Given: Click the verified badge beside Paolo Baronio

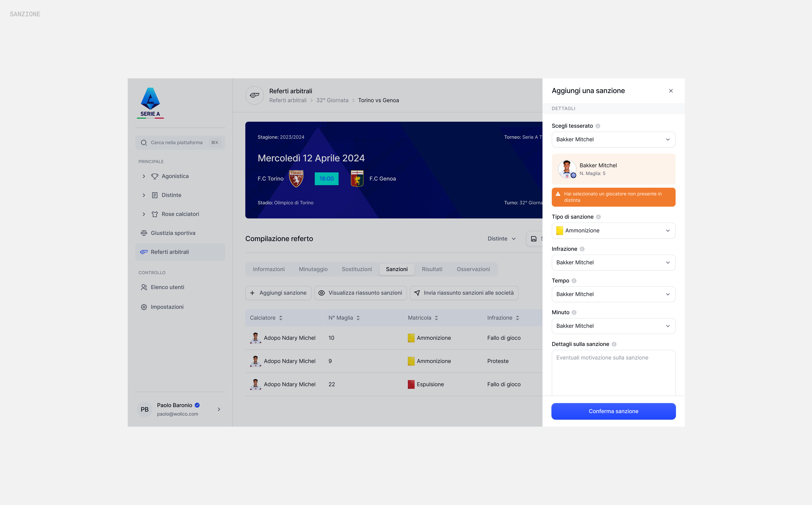Looking at the screenshot, I should coord(197,405).
